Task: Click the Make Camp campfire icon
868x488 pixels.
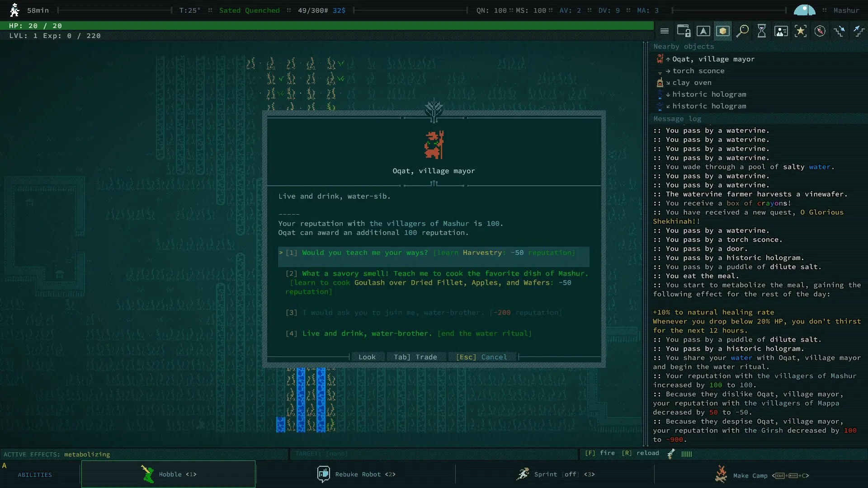Action: tap(721, 474)
